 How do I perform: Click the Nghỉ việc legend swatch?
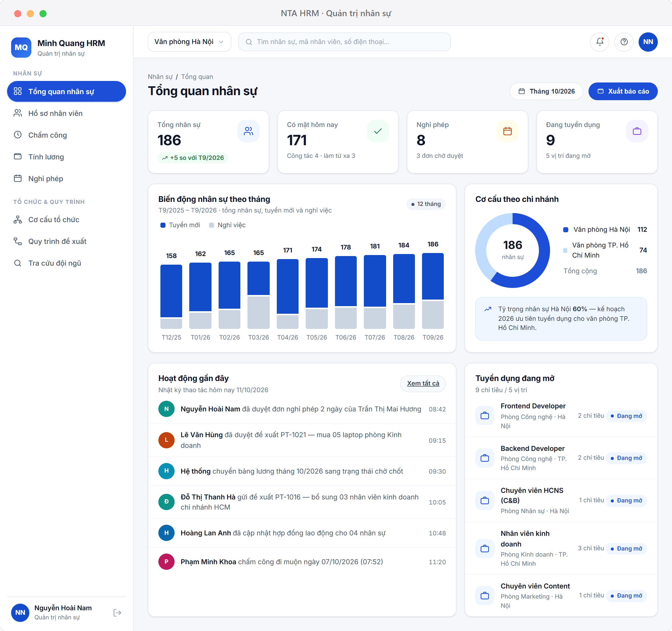[x=211, y=225]
